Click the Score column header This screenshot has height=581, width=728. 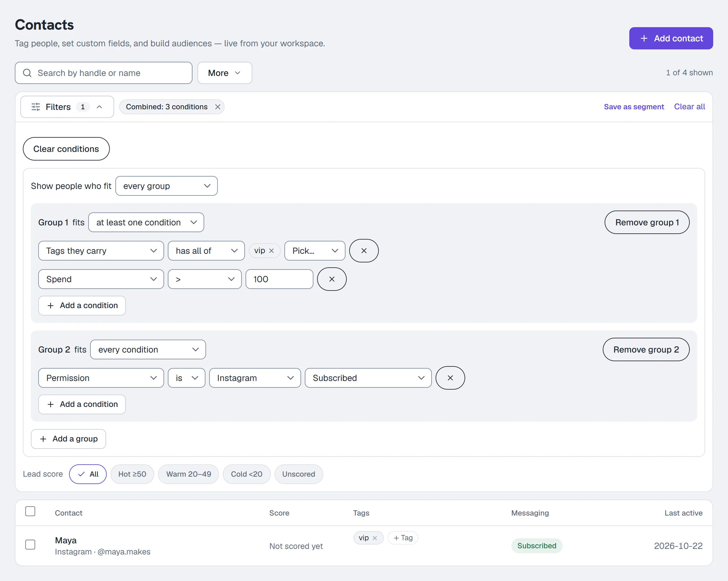[x=279, y=513]
